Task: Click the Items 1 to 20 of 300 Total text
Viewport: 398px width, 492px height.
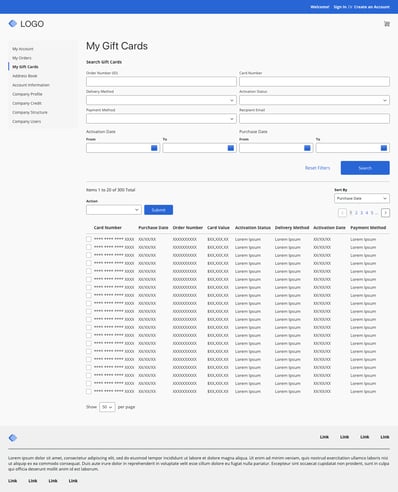Action: point(111,190)
